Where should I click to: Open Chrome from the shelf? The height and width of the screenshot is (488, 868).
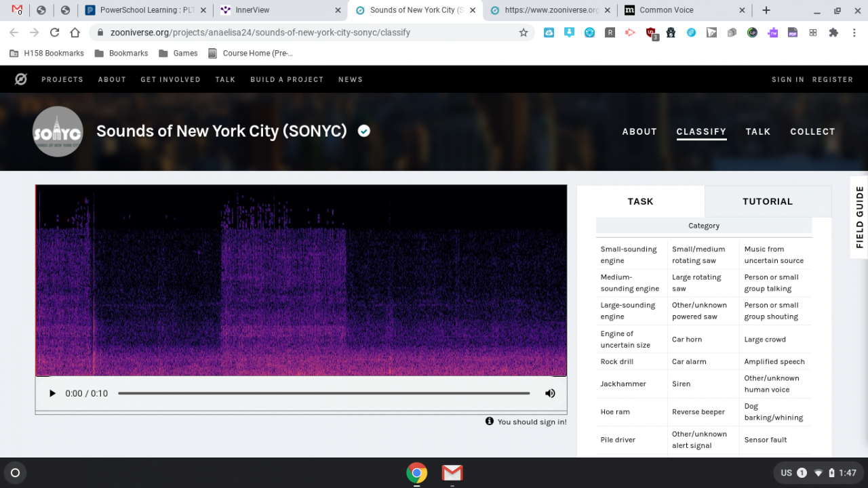[417, 472]
